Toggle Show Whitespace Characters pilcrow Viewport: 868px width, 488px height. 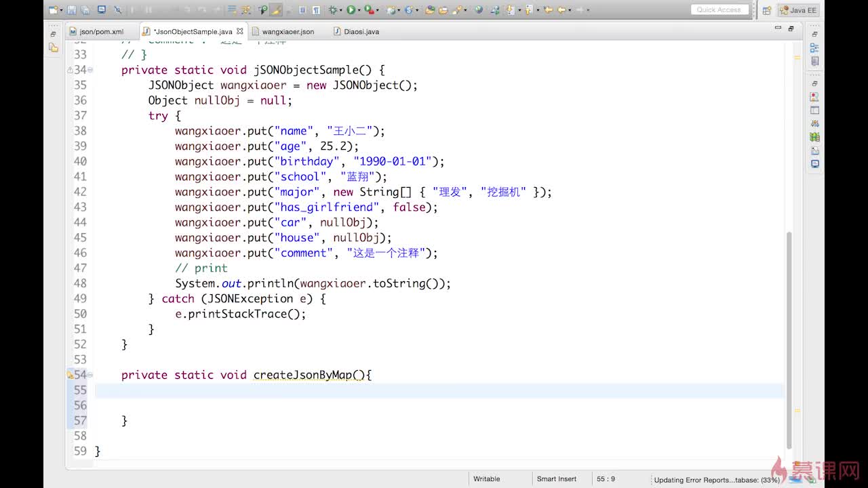point(316,10)
